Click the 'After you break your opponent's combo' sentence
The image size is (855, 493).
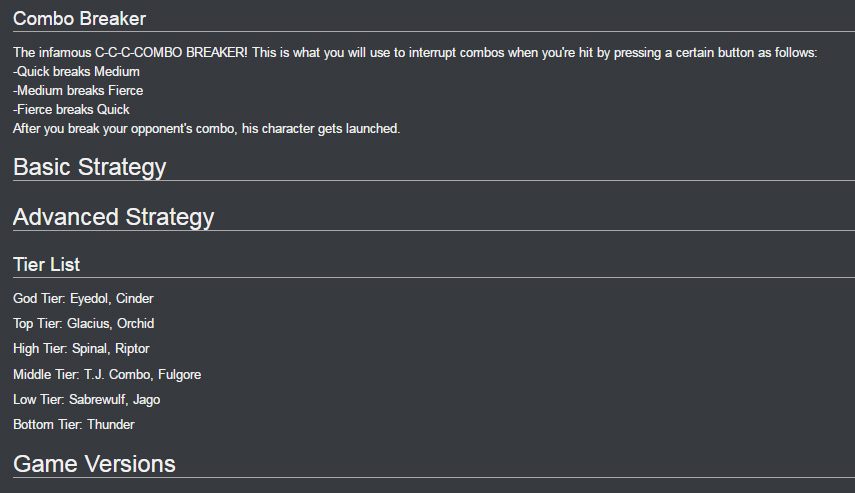click(x=207, y=129)
